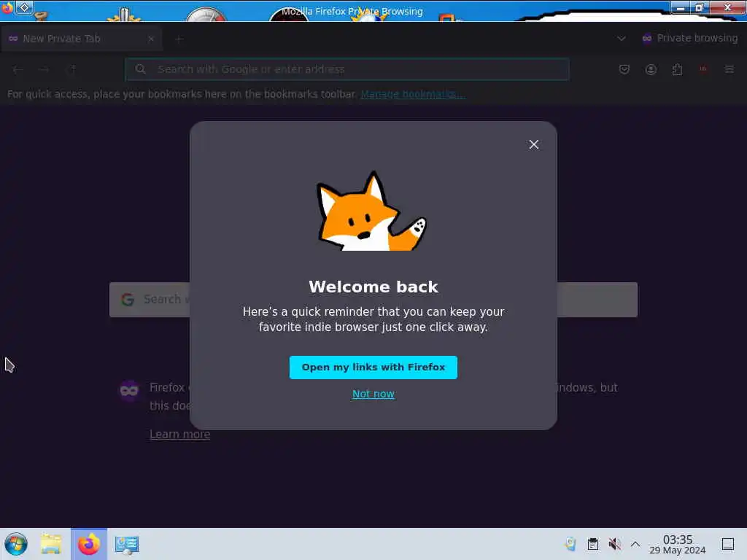Click the Google search box on page
The height and width of the screenshot is (560, 747).
[x=373, y=300]
